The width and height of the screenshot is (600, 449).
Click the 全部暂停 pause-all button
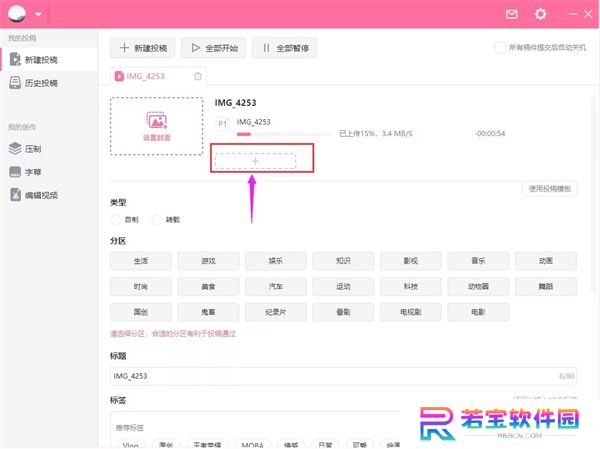[x=284, y=48]
